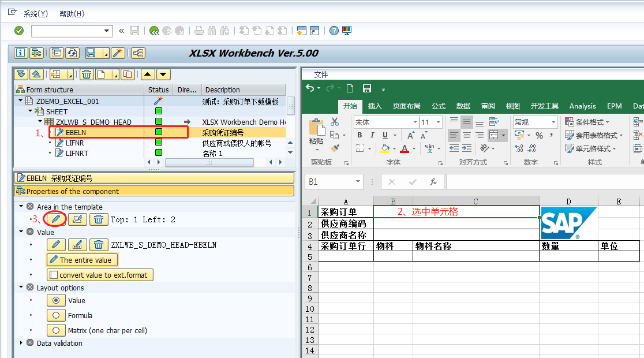644x358 pixels.
Task: Click the Find binoculars icon
Action: pos(212,31)
